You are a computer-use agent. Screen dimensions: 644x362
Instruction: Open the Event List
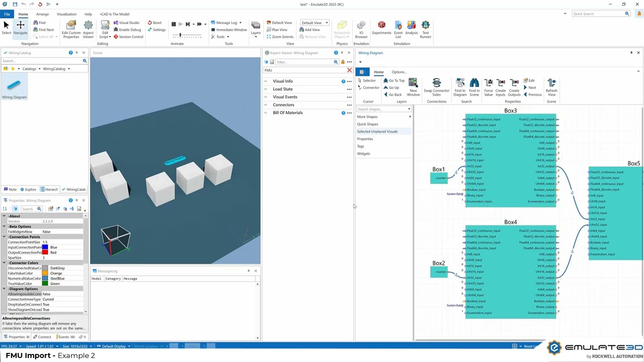pyautogui.click(x=398, y=30)
